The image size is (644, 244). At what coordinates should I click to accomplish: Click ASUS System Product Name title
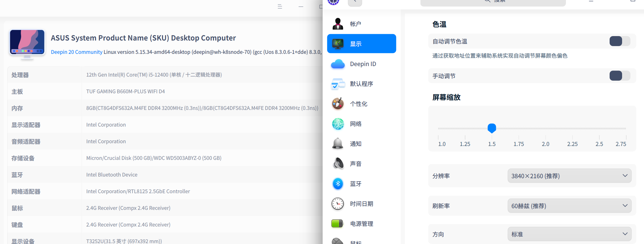pyautogui.click(x=143, y=38)
